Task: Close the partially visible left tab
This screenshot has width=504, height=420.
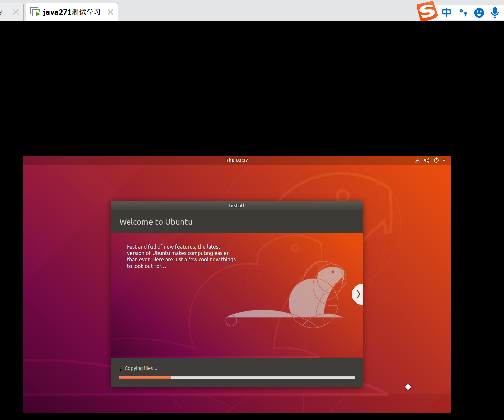Action: 16,12
